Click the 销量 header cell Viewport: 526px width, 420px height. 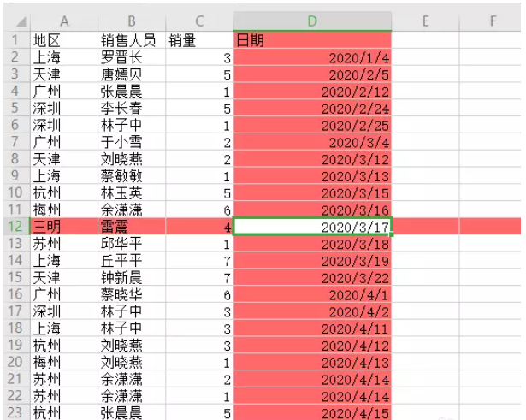click(199, 40)
